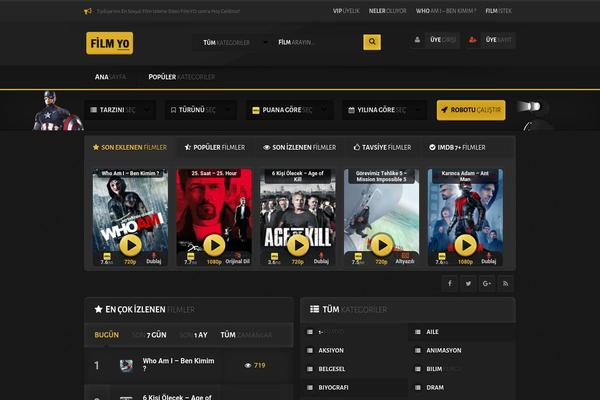Play the Age of Kill movie
This screenshot has width=600, height=400.
[x=298, y=245]
